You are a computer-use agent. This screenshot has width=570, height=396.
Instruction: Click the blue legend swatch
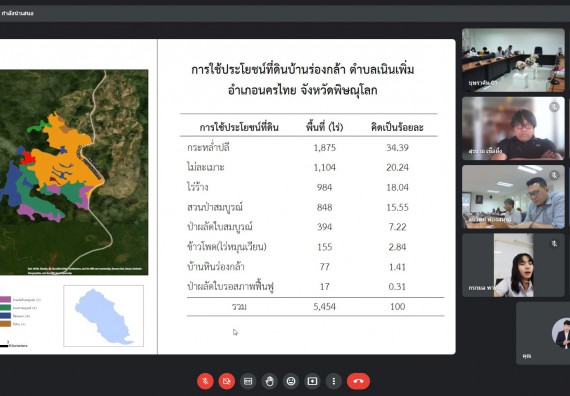pyautogui.click(x=5, y=316)
